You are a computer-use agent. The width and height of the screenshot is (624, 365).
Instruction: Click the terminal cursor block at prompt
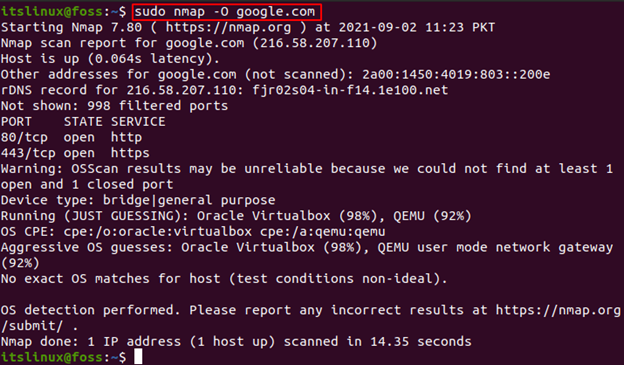(x=138, y=357)
